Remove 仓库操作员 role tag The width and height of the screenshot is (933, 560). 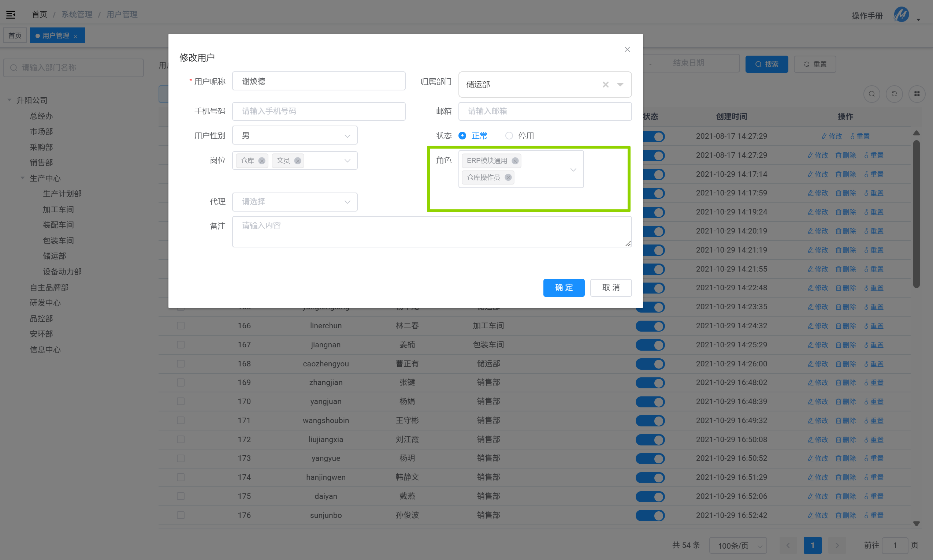(508, 178)
